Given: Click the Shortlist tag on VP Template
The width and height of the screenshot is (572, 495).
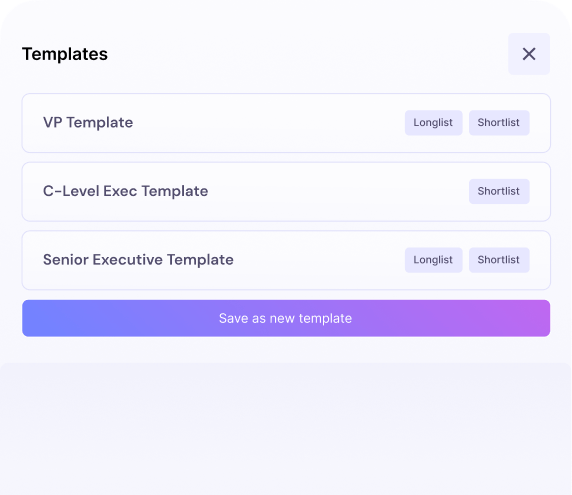Looking at the screenshot, I should pyautogui.click(x=499, y=123).
